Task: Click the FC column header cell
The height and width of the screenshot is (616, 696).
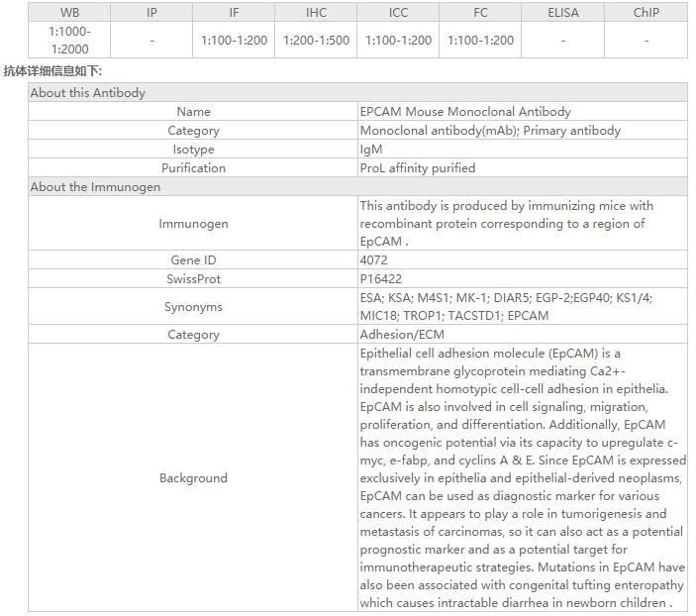Action: coord(481,13)
